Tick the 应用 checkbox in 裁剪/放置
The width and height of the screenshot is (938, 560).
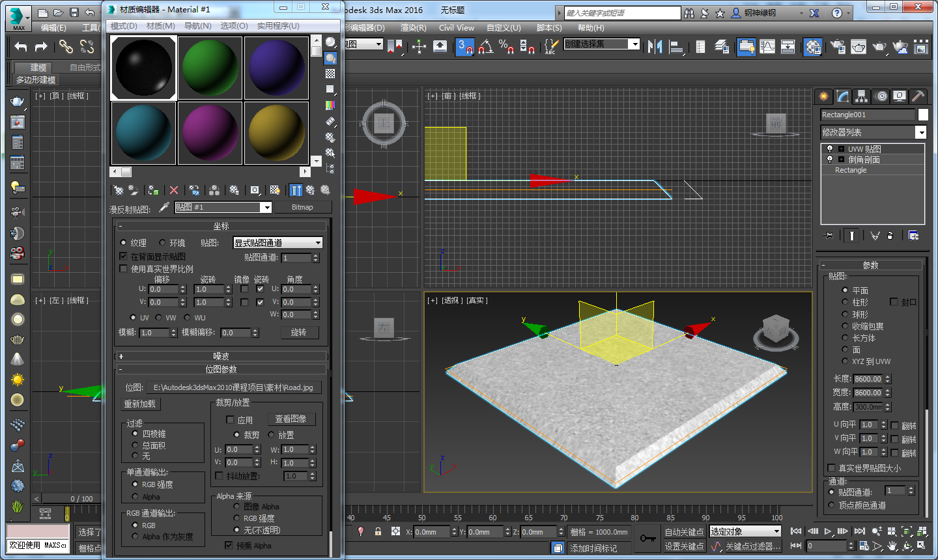[x=229, y=419]
